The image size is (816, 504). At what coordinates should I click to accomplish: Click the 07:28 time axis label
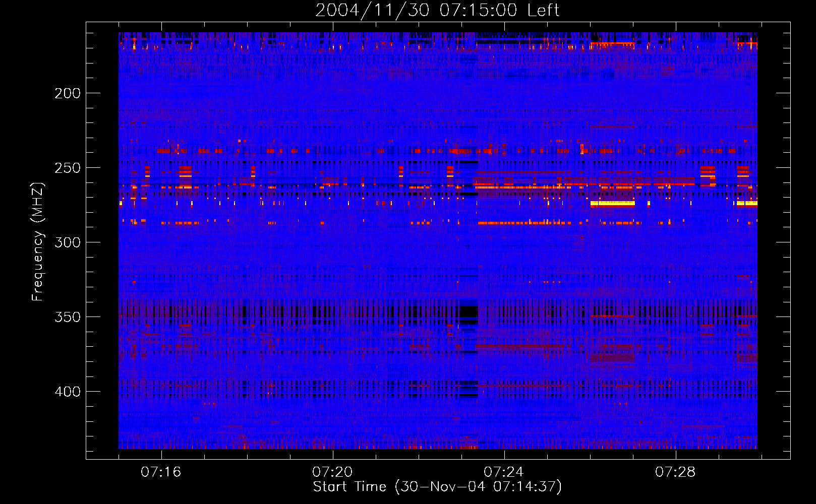pos(675,472)
